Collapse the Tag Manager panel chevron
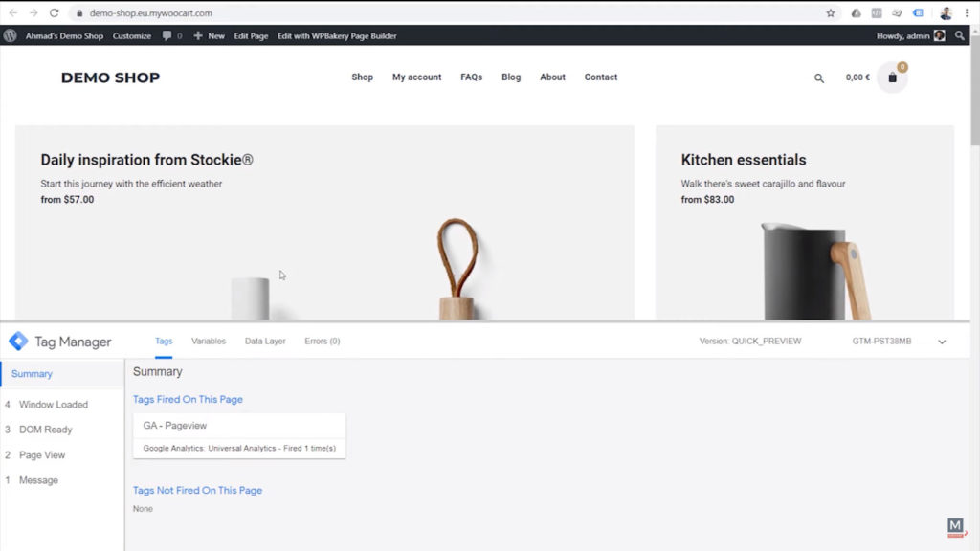The image size is (980, 551). [x=942, y=341]
